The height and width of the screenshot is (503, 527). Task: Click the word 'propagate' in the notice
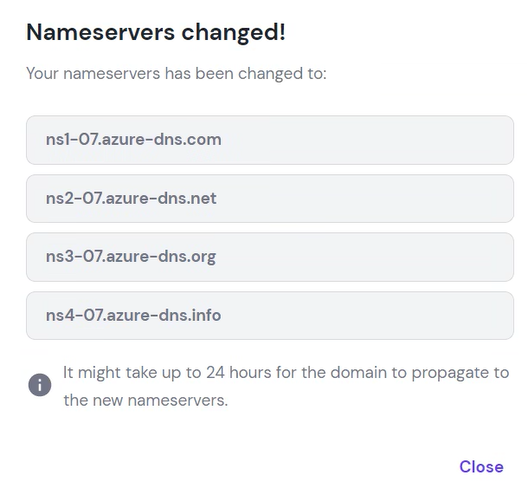click(x=450, y=373)
